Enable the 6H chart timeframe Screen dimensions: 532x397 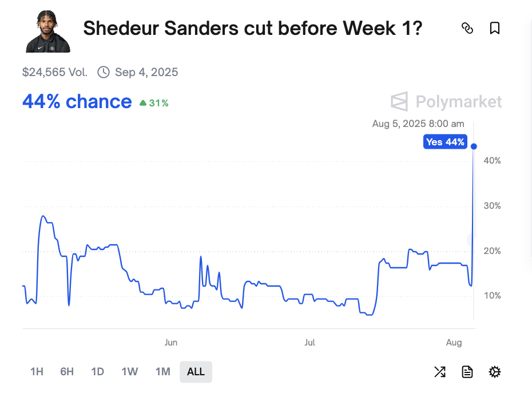(x=66, y=372)
